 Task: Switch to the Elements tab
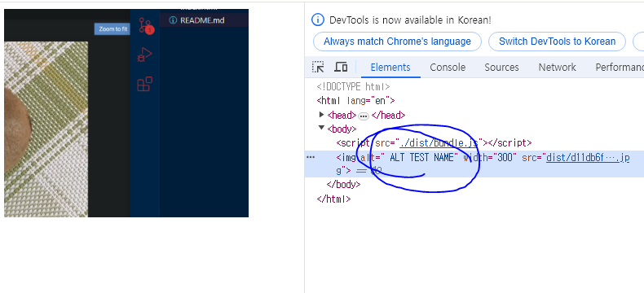click(390, 68)
